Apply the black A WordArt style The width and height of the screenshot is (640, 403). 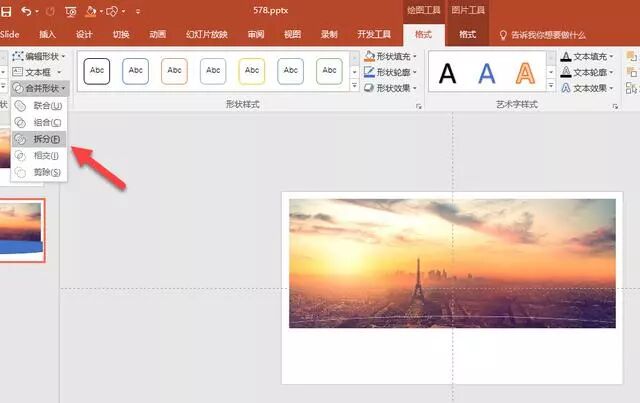point(447,74)
